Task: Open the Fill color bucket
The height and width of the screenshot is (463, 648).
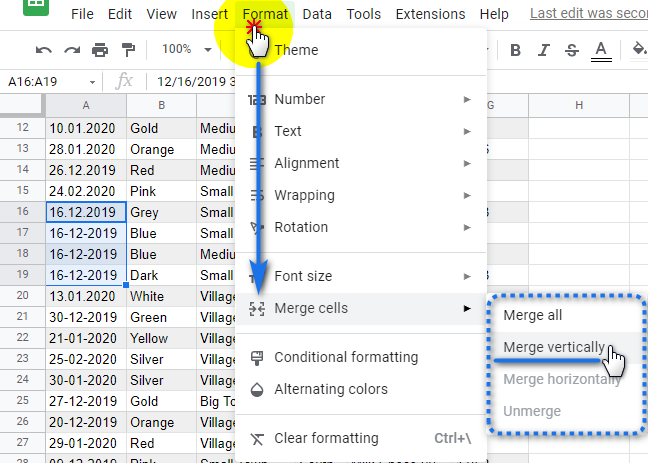Action: 639,49
